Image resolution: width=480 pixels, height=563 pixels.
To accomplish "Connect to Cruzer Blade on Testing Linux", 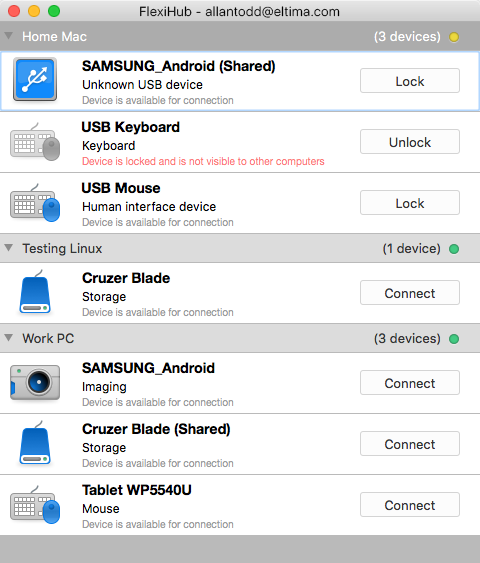I will coord(410,293).
